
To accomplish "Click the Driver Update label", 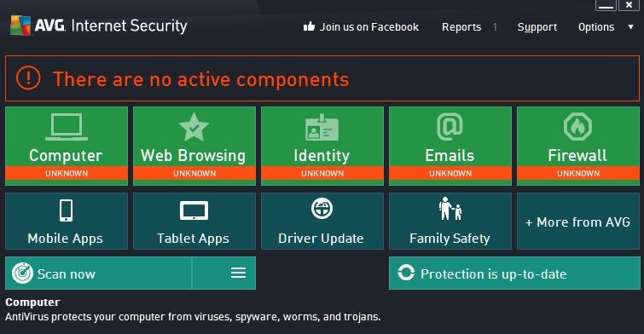I will click(x=321, y=239).
